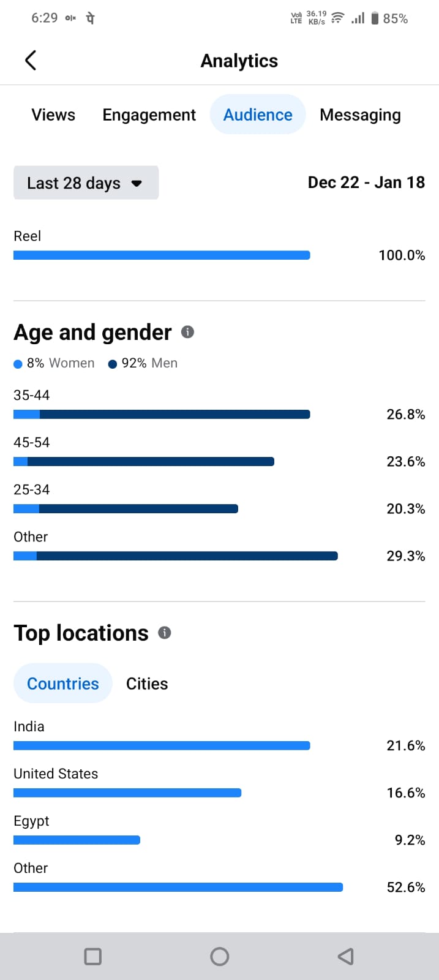Screen dimensions: 439x980
Task: Open the Last 28 days dropdown
Action: point(86,183)
